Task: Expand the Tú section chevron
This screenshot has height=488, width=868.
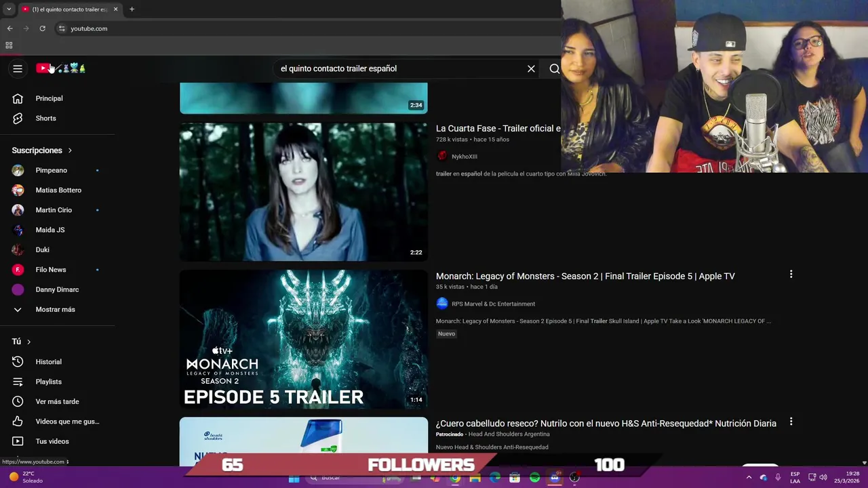Action: click(28, 342)
